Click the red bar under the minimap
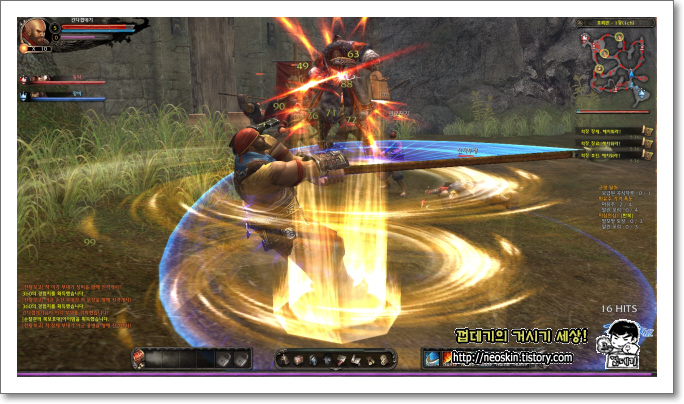The image size is (684, 404). (x=613, y=112)
